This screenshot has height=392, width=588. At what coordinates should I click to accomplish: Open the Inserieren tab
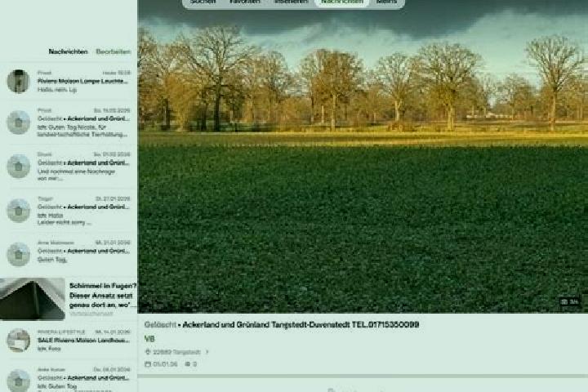[x=291, y=2]
